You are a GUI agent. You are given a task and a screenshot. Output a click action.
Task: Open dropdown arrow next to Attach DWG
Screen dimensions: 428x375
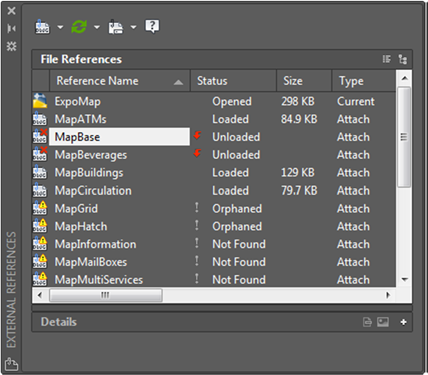[60, 27]
